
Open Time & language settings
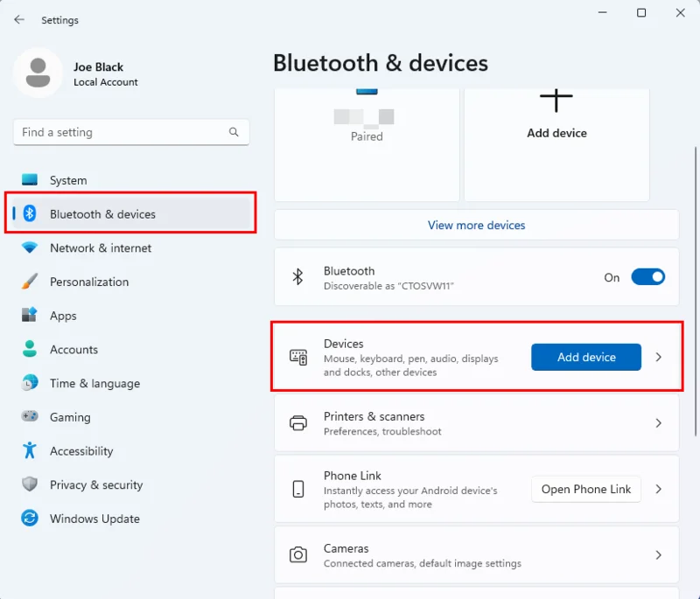coord(130,383)
